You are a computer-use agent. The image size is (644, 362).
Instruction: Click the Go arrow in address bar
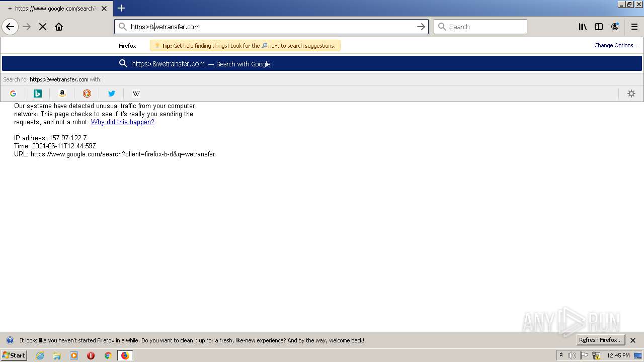(421, 27)
